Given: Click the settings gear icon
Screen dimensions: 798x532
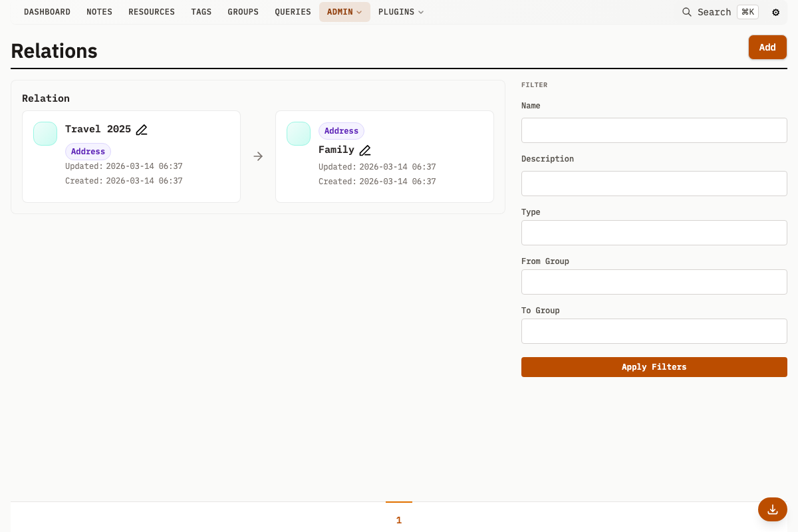Looking at the screenshot, I should 775,12.
